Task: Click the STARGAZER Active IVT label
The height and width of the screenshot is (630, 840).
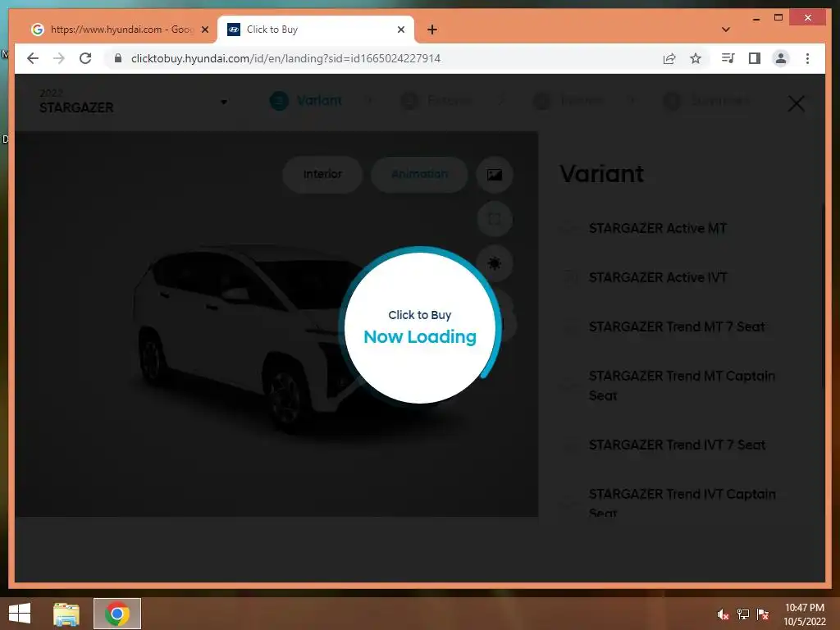Action: click(657, 278)
